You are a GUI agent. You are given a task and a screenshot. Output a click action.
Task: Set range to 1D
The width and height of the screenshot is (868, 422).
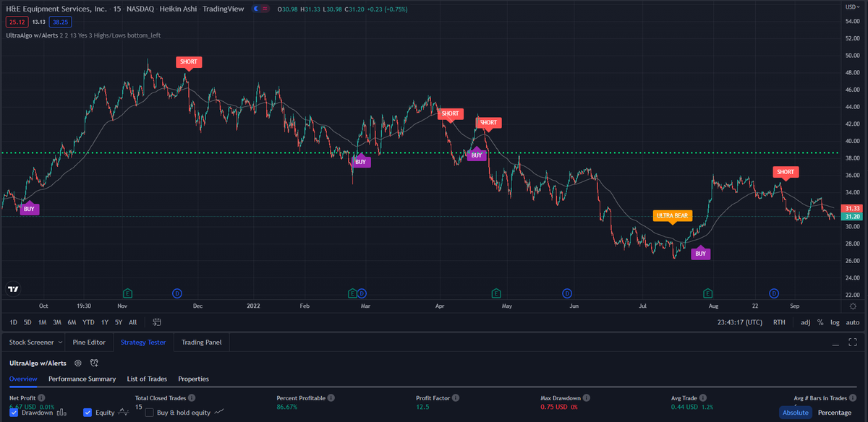(x=13, y=322)
